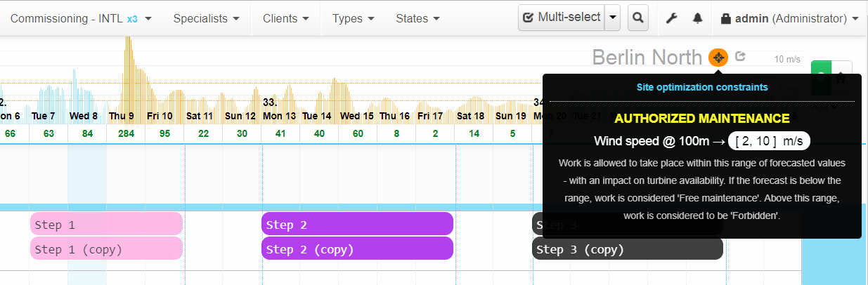The height and width of the screenshot is (285, 868).
Task: Click the orange site optimization constraints icon
Action: pyautogui.click(x=718, y=57)
